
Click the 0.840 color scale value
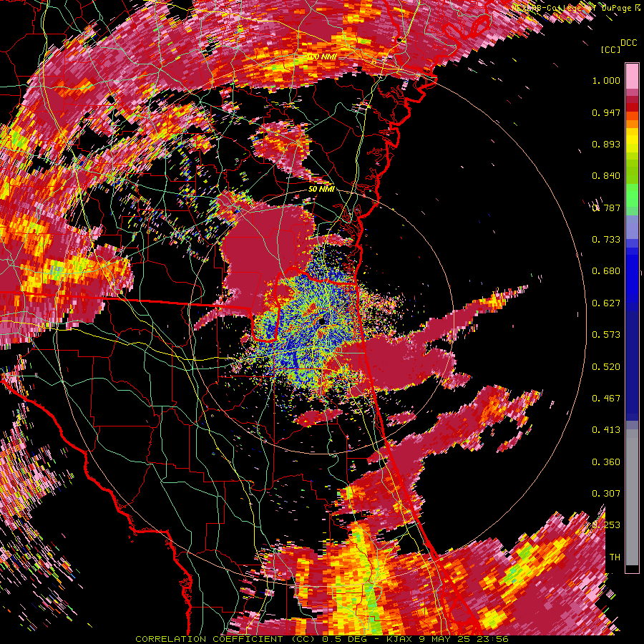[x=606, y=176]
